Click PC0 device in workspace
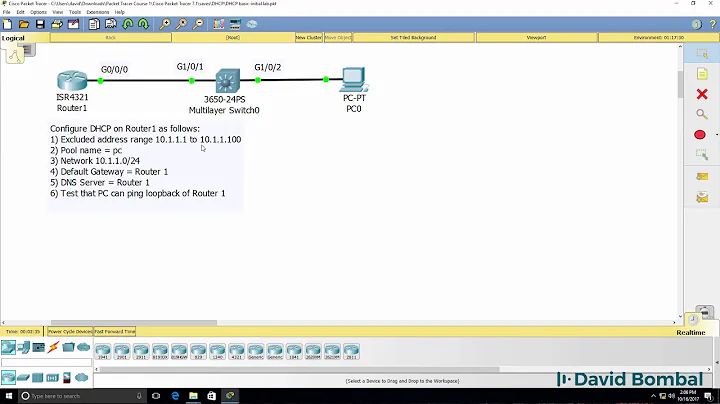Screen dimensions: 720x404 354,79
